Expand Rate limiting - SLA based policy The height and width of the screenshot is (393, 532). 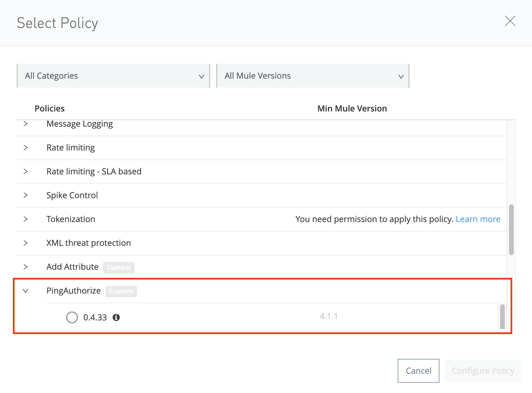click(26, 171)
